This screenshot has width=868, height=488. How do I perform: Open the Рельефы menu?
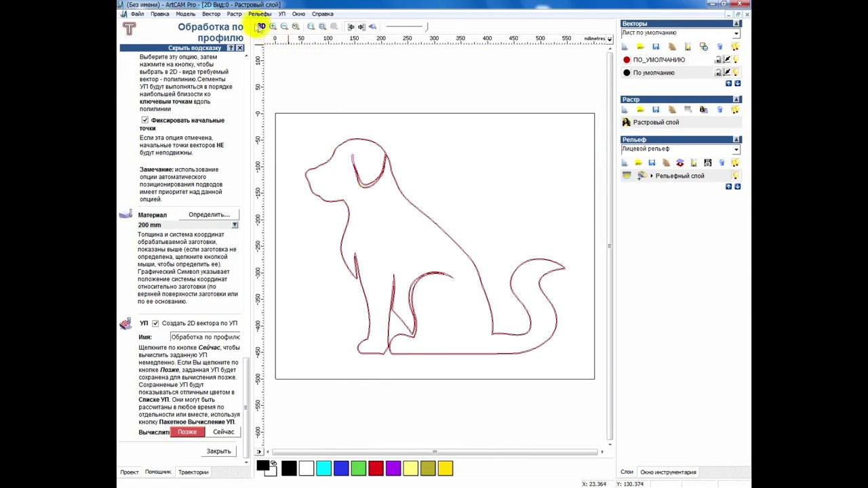click(260, 14)
